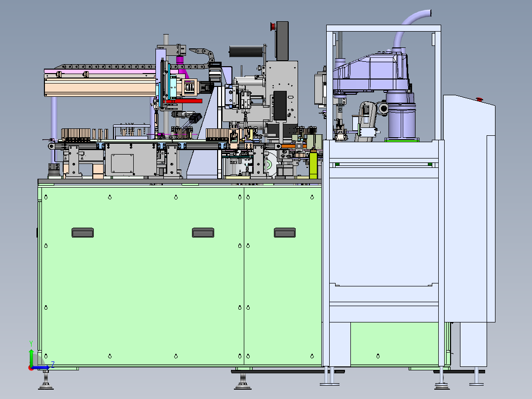Select the narrow green cabinet door panel
Image resolution: width=532 pixels, height=399 pixels.
[x=283, y=276]
